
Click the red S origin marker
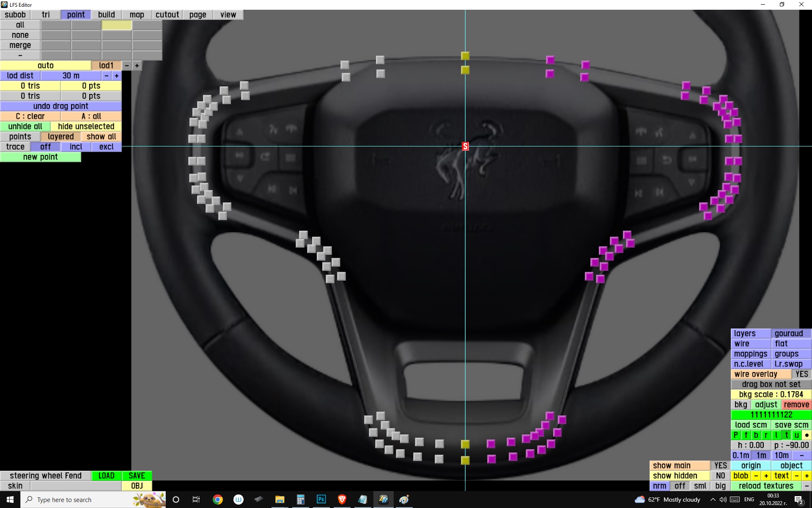pos(465,146)
